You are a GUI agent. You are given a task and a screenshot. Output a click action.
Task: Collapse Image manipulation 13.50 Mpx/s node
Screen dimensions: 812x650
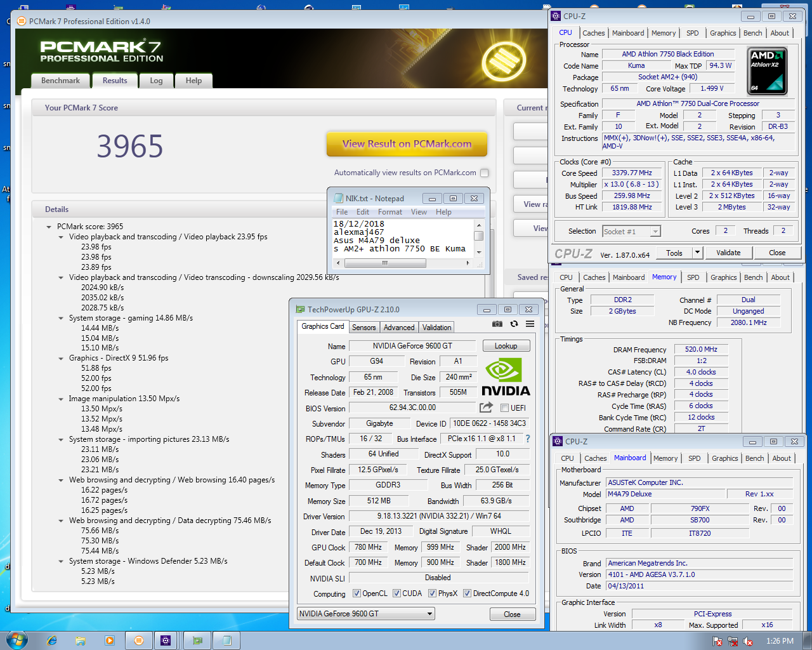click(61, 399)
